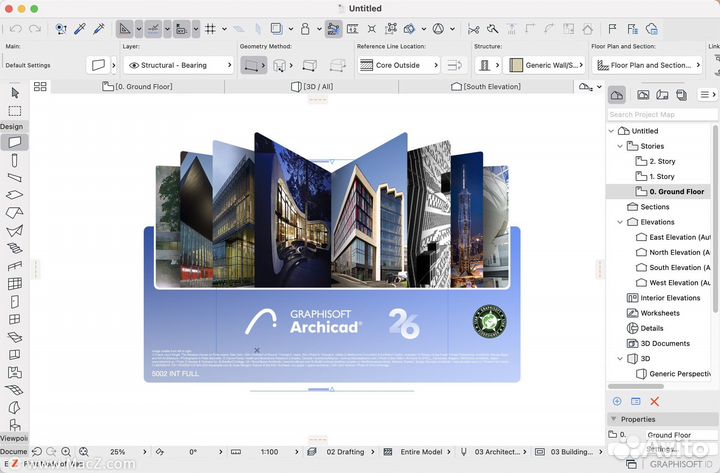
Task: Click the Fit in Window icon
Action: click(84, 452)
